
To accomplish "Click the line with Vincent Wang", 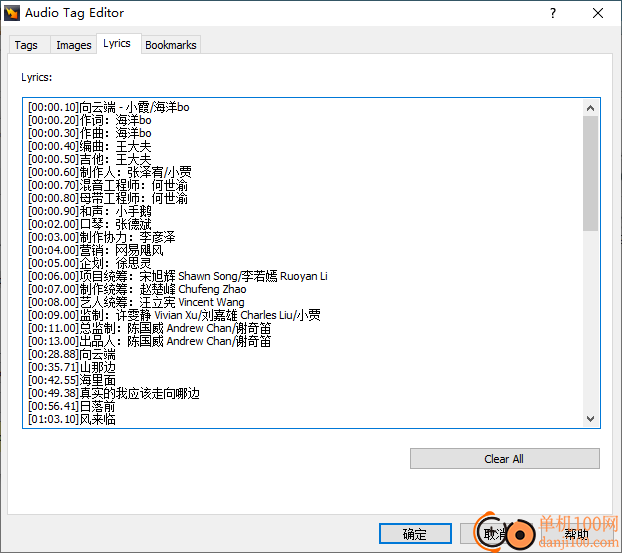I will [x=136, y=302].
